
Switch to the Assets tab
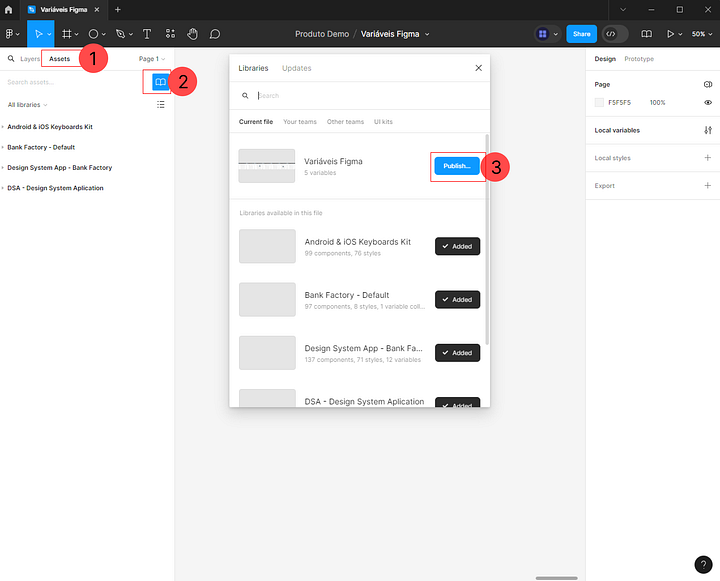pos(59,58)
